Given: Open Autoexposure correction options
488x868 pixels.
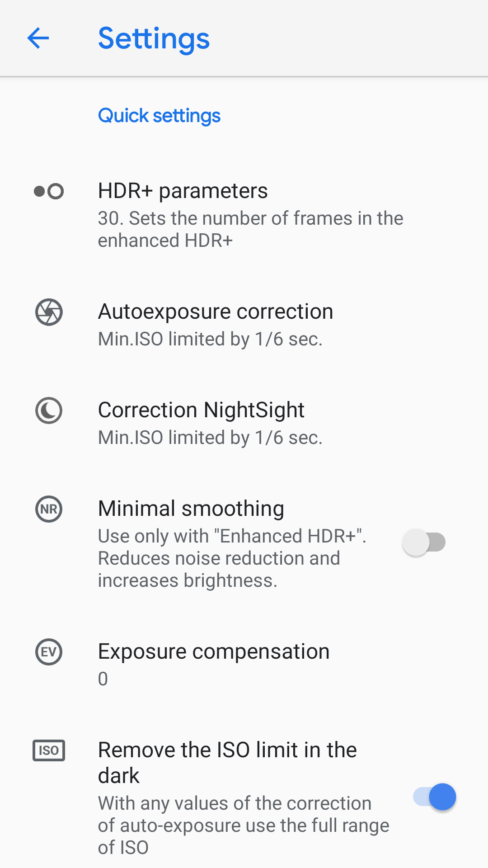Looking at the screenshot, I should click(216, 311).
